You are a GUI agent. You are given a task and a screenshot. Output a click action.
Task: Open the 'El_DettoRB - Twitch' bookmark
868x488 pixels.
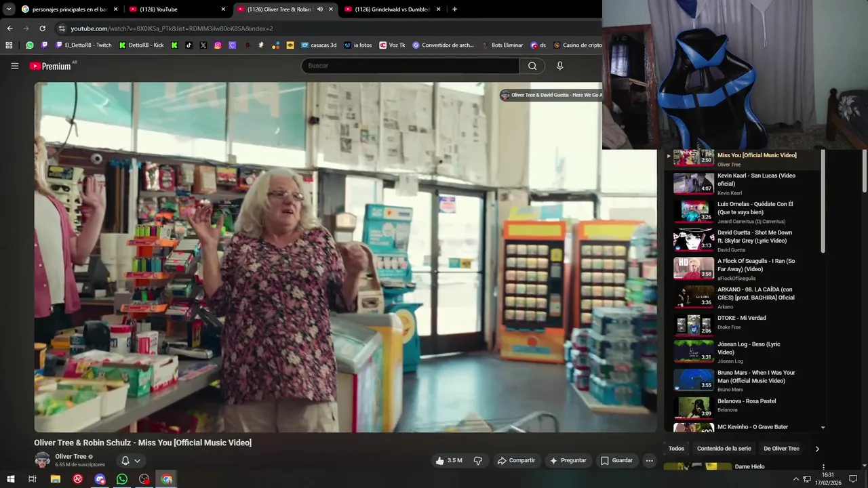(x=83, y=45)
